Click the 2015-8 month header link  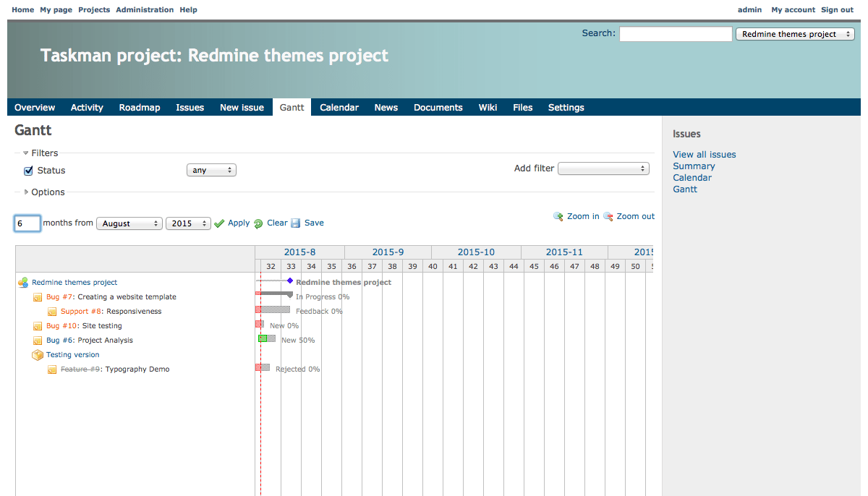299,252
